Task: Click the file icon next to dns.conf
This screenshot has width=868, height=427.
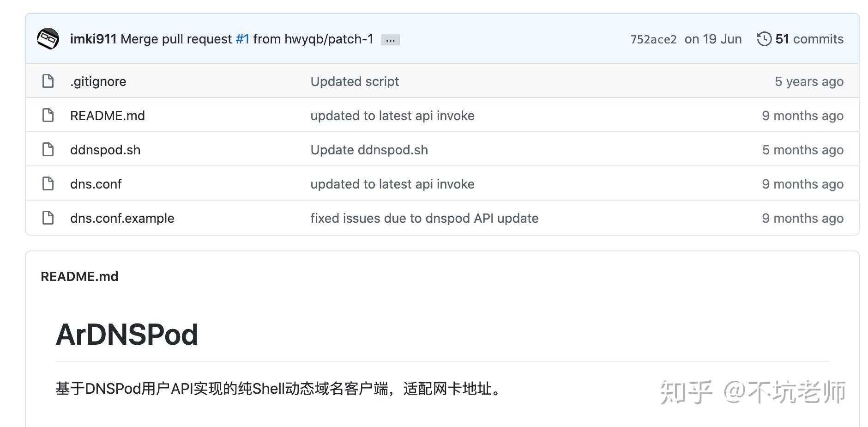Action: pos(48,183)
